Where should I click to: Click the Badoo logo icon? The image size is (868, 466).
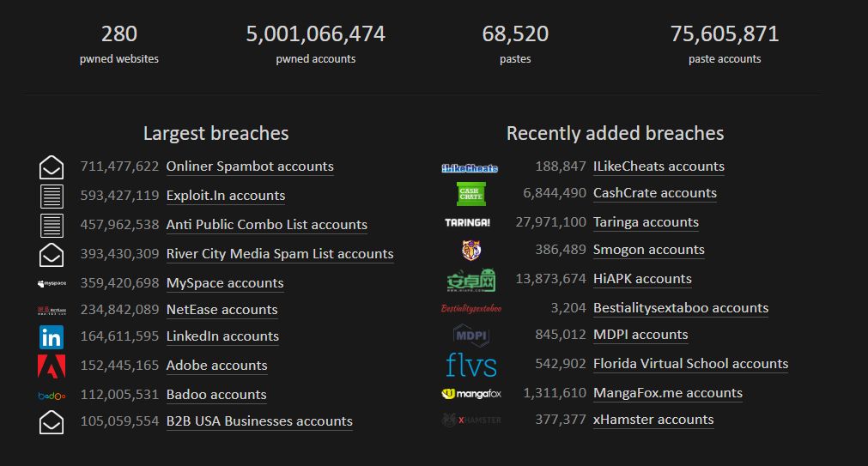(x=52, y=396)
